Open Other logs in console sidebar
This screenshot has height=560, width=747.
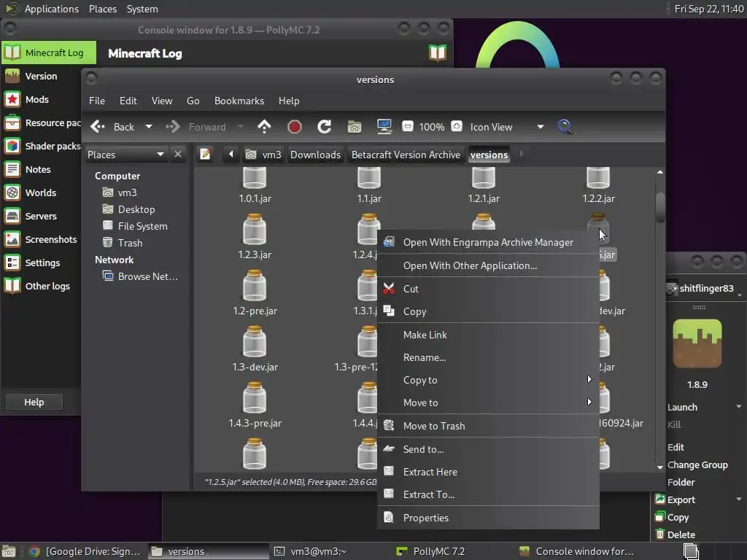42,286
